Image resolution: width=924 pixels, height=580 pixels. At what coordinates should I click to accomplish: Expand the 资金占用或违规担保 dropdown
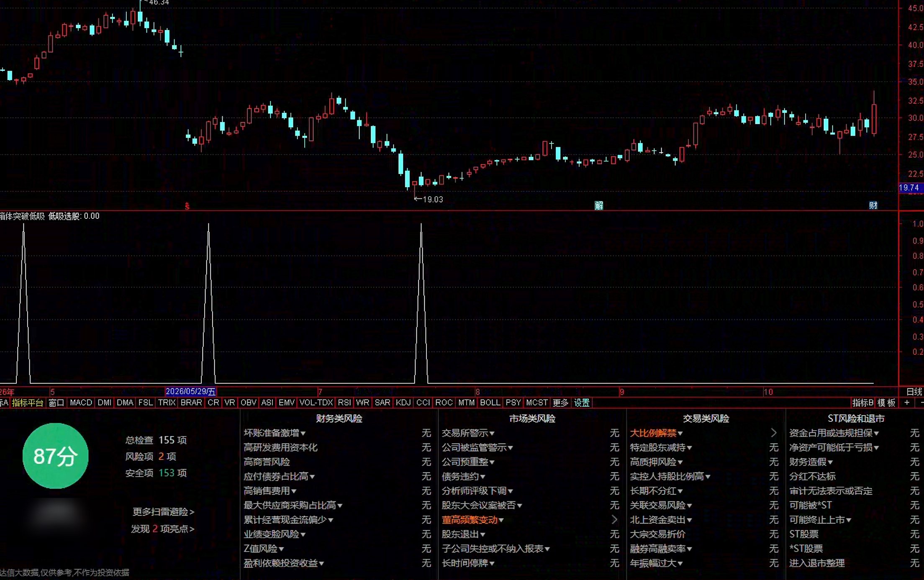coord(876,434)
